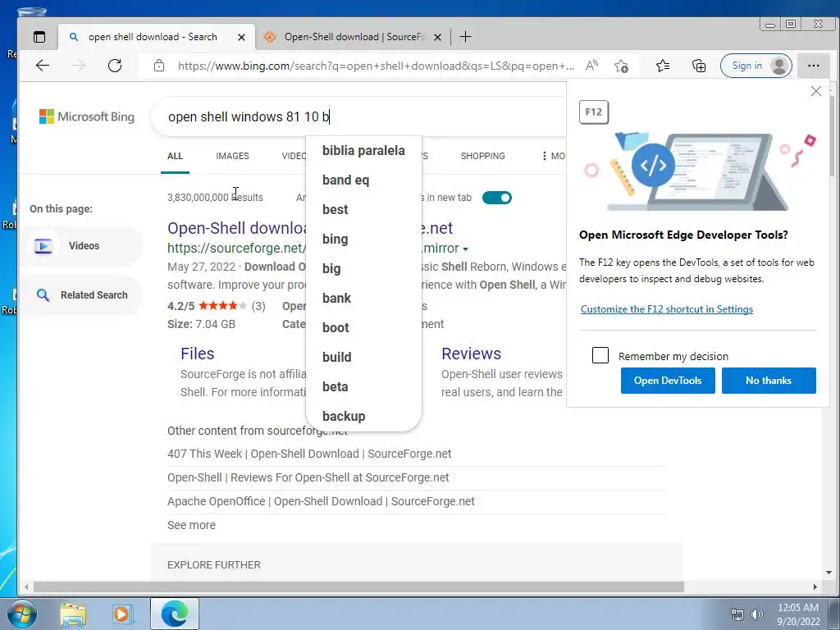Adjust volume from the system tray
Screen dimensions: 840x630
(x=756, y=614)
